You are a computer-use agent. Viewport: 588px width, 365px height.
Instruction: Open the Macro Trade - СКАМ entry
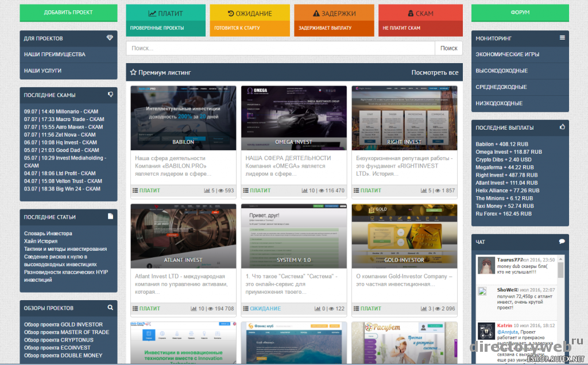coord(64,119)
